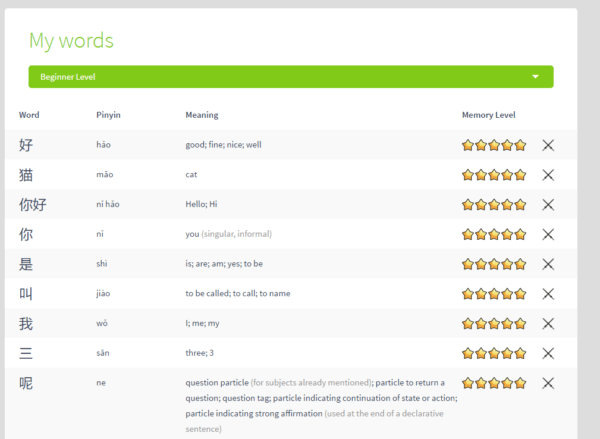Remove the 我 (wǒ) word row

pyautogui.click(x=548, y=324)
